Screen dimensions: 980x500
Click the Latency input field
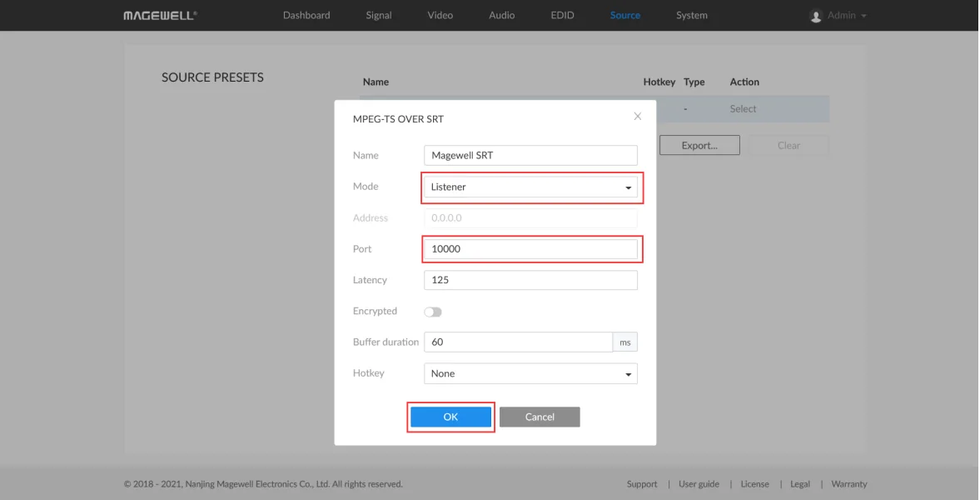(530, 280)
